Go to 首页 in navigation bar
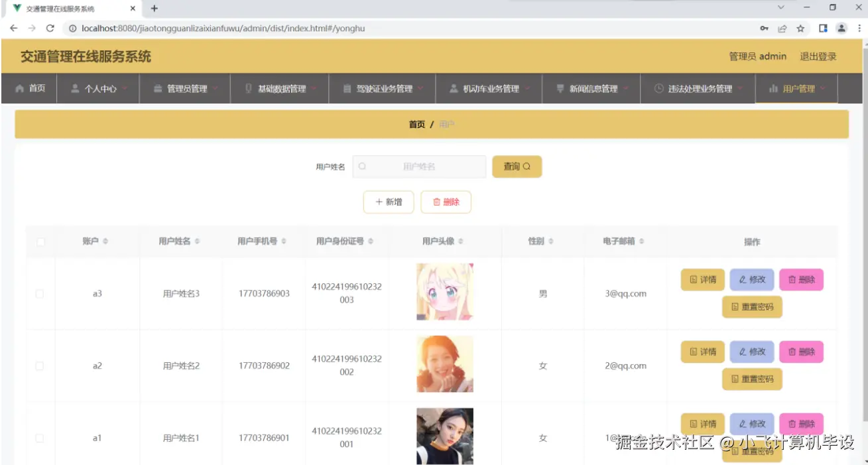 30,88
